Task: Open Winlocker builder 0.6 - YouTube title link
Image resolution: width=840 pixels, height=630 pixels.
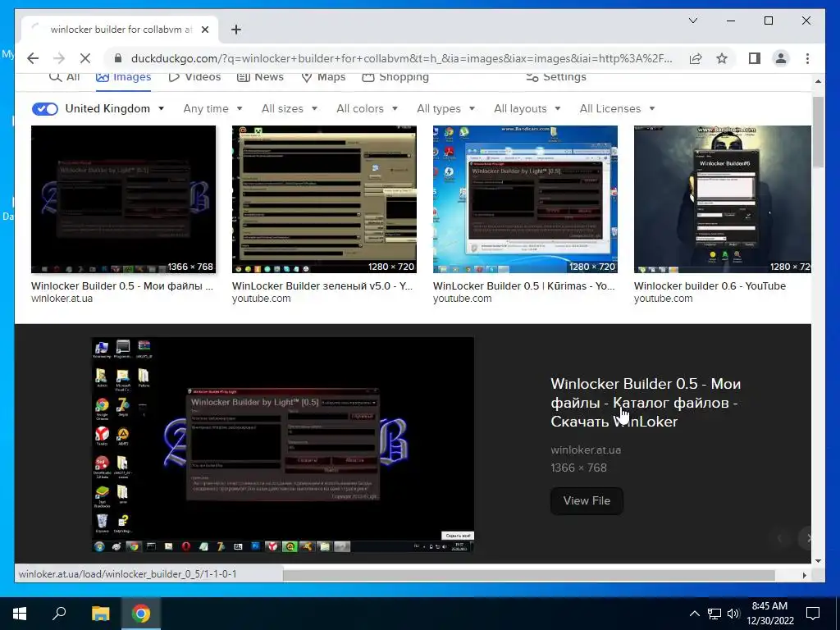Action: [x=710, y=285]
